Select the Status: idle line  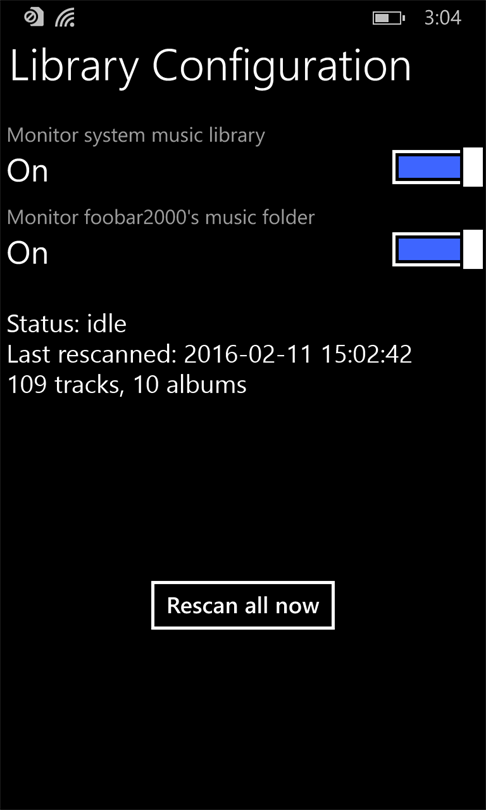[67, 324]
